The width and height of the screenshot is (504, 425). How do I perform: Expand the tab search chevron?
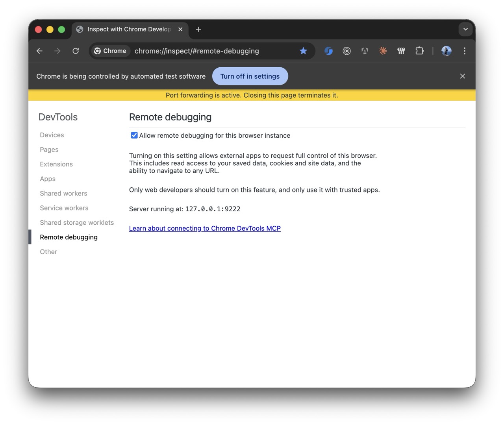(x=465, y=29)
